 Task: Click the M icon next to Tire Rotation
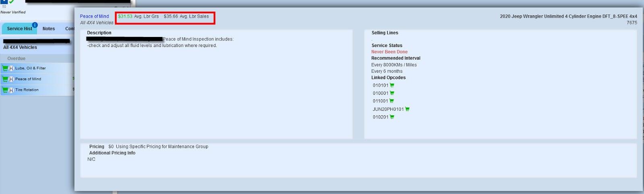(x=11, y=90)
